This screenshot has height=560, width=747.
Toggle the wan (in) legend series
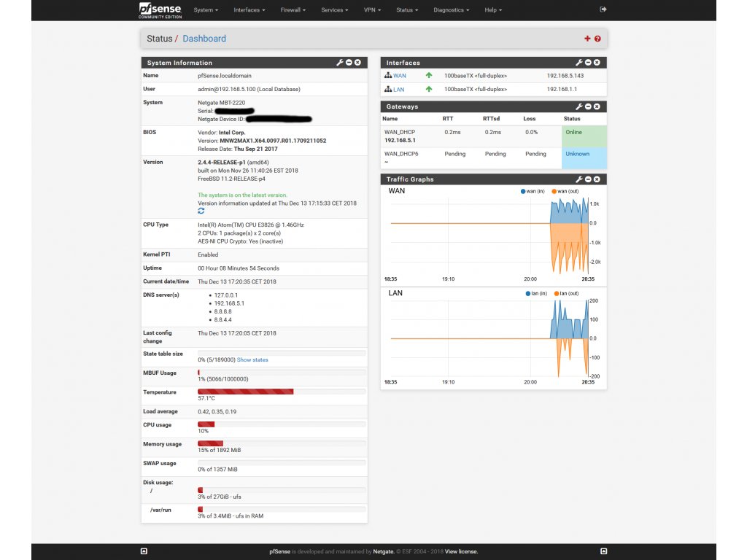533,192
